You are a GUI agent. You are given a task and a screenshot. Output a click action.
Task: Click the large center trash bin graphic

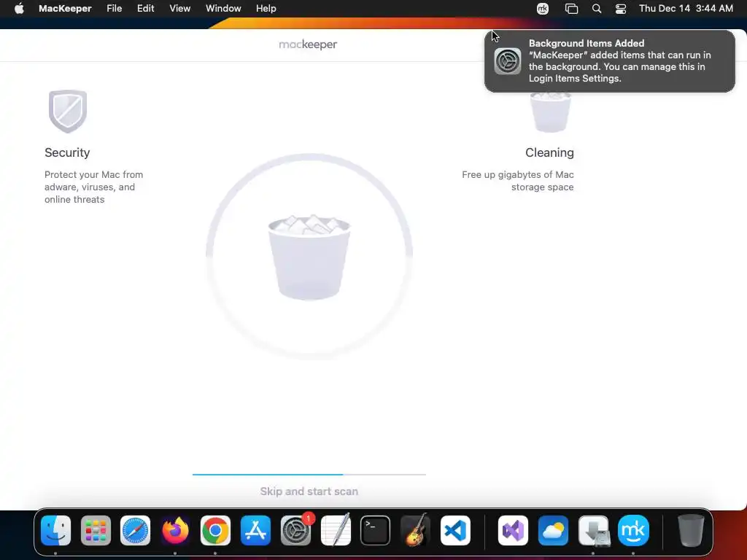(309, 257)
